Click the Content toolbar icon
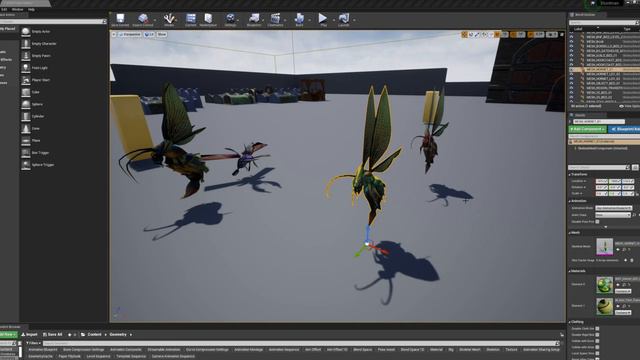 click(191, 20)
